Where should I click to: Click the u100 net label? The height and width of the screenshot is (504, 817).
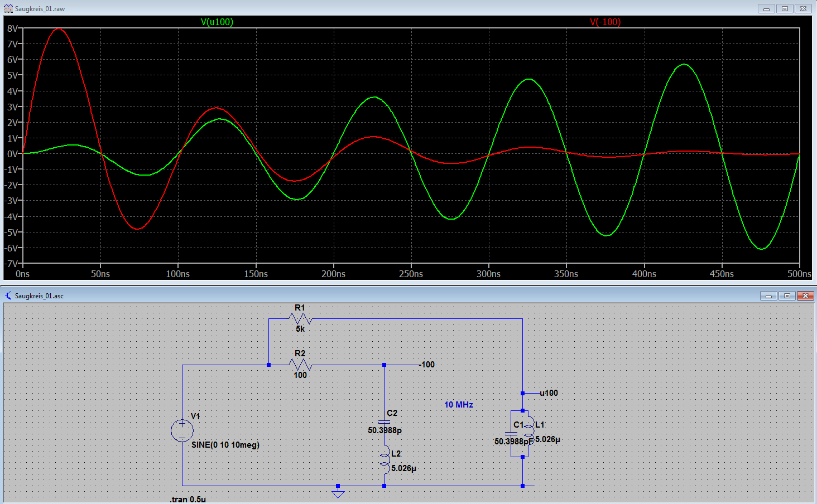coord(549,393)
